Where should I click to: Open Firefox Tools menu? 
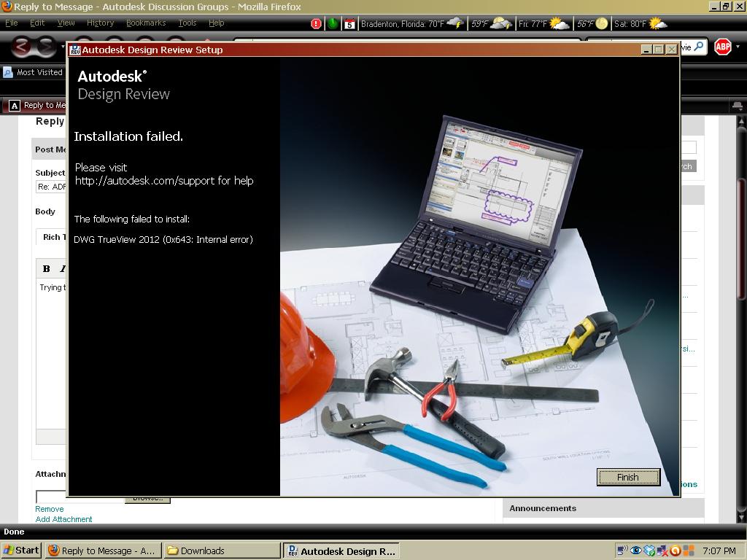(187, 23)
